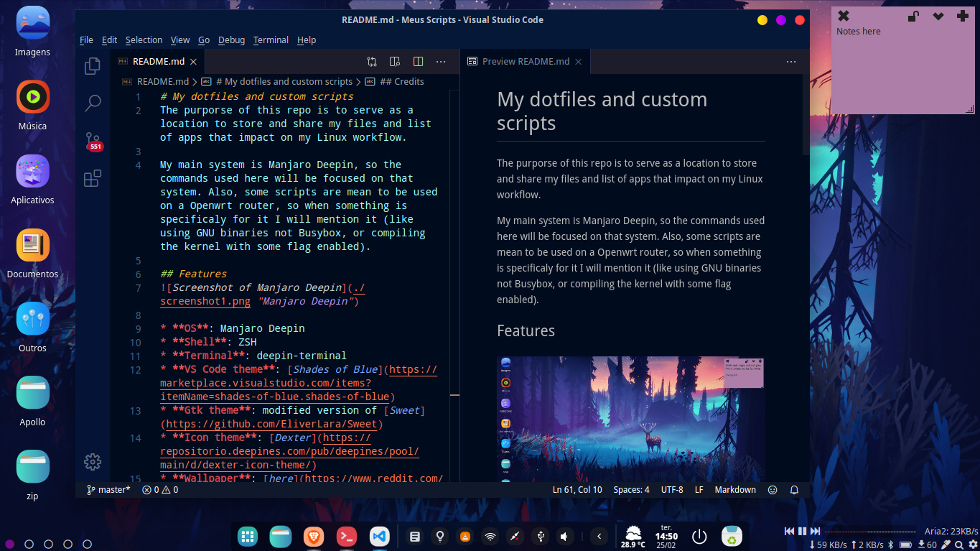Open the Preview pane More Actions menu
This screenshot has width=980, height=551.
[791, 62]
